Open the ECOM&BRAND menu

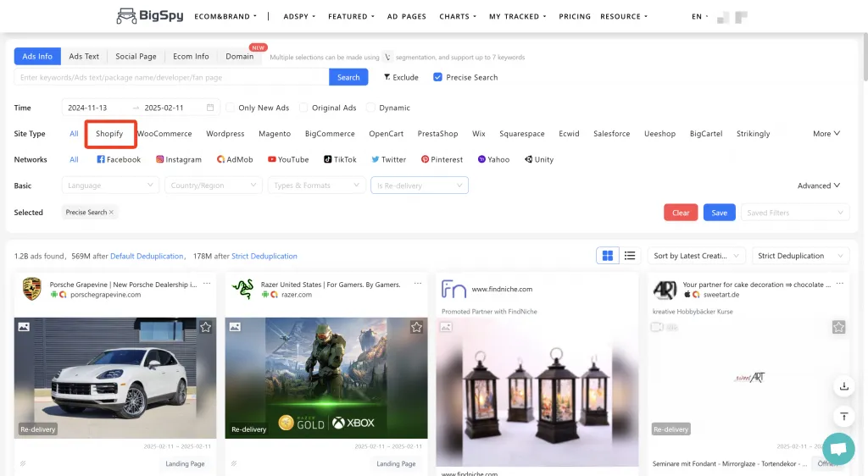tap(225, 17)
